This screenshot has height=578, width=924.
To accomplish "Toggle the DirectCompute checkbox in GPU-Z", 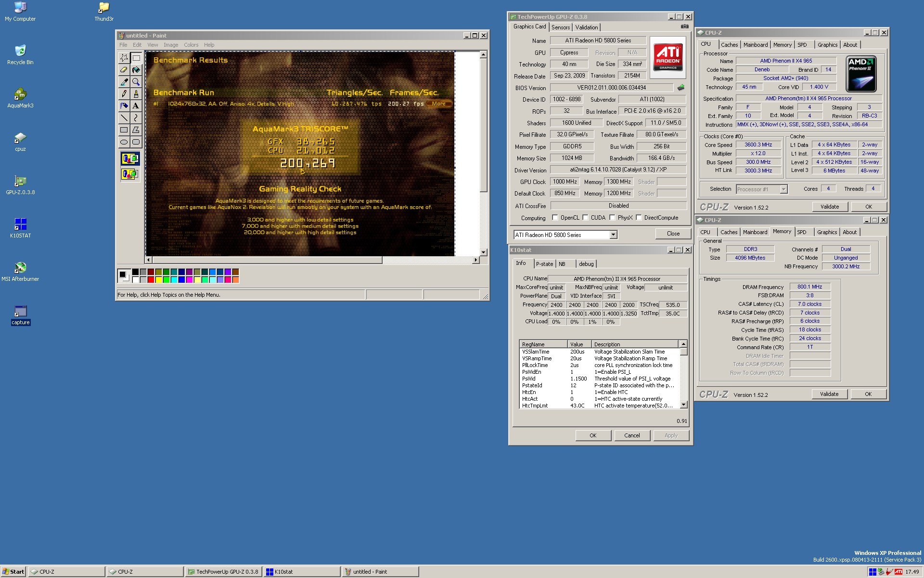I will [639, 218].
